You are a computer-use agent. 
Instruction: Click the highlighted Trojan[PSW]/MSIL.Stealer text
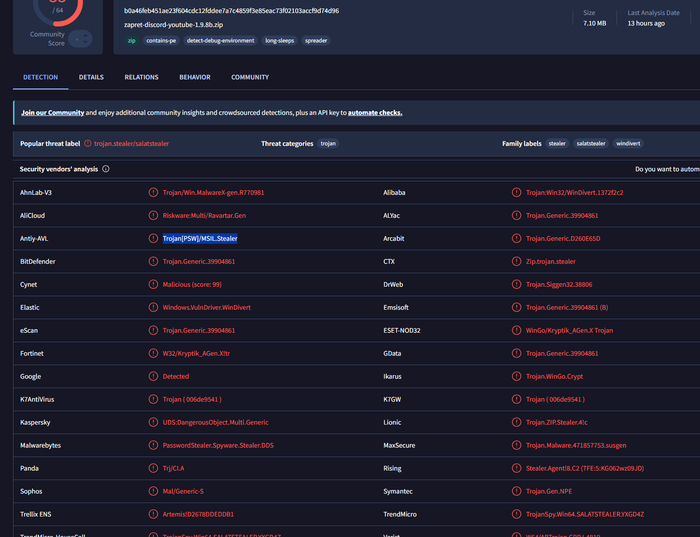pos(200,238)
